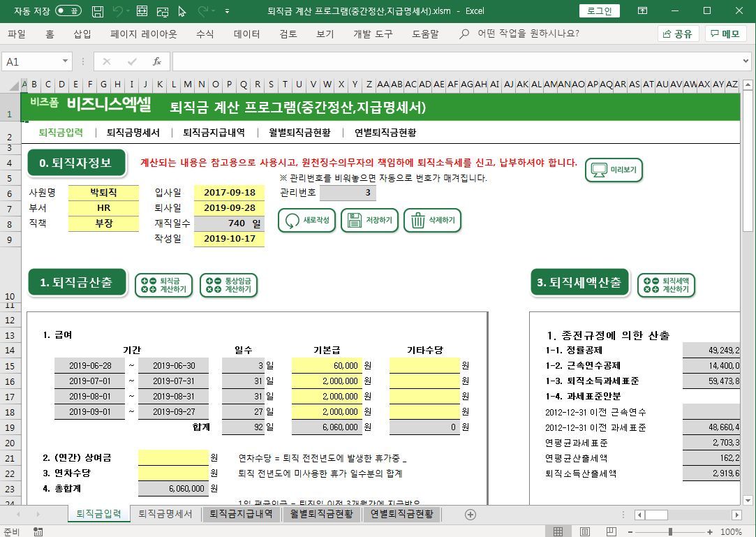Open the 데이터 ribbon tab
This screenshot has width=756, height=537.
247,34
